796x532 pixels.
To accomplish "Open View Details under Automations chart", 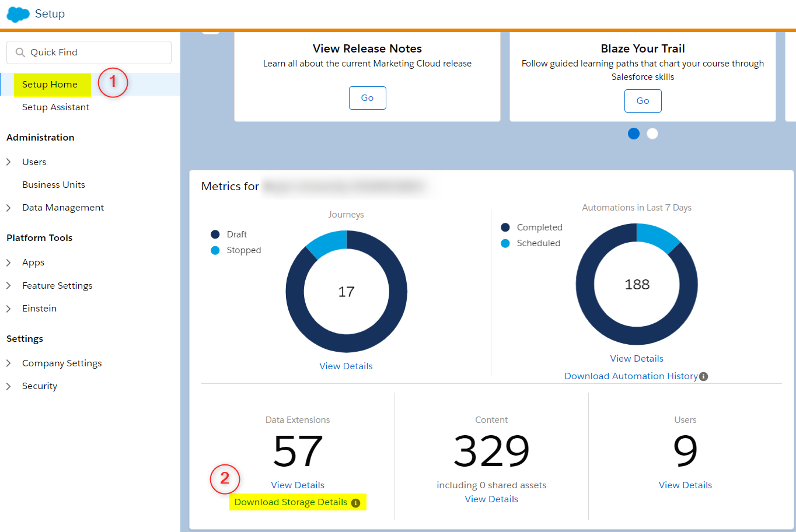I will (637, 359).
